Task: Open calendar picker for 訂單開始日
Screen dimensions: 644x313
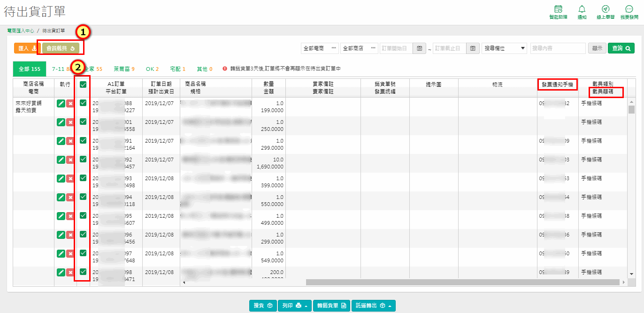Action: tap(419, 48)
